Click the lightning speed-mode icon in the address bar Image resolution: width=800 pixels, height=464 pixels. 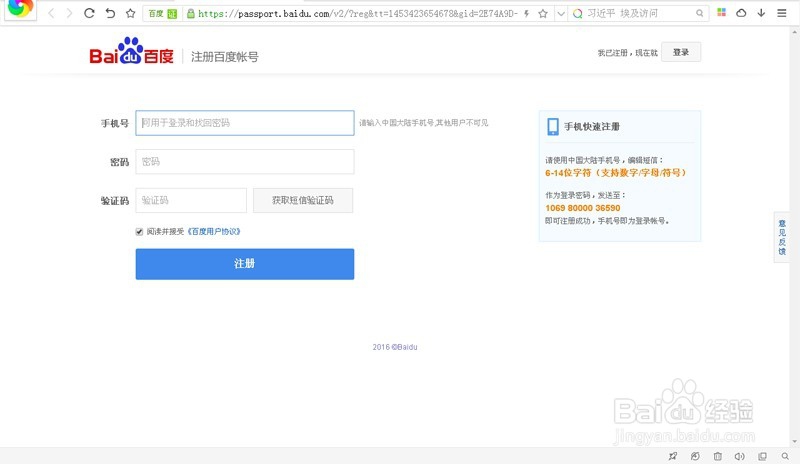527,14
